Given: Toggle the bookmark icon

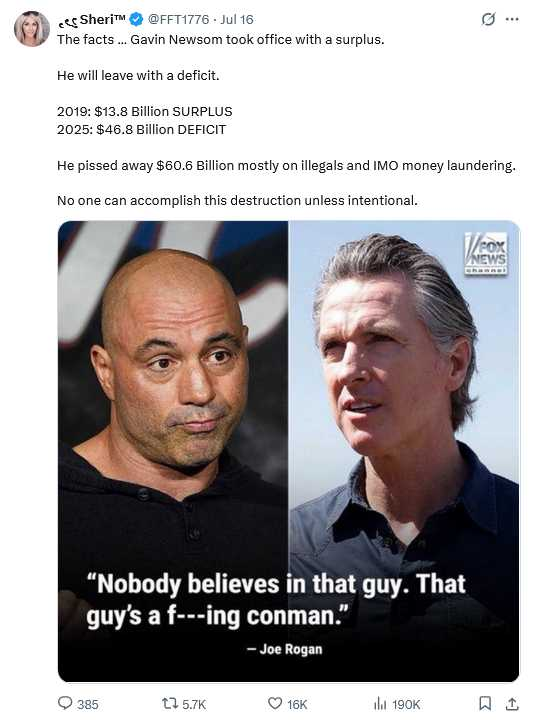Looking at the screenshot, I should pyautogui.click(x=485, y=704).
